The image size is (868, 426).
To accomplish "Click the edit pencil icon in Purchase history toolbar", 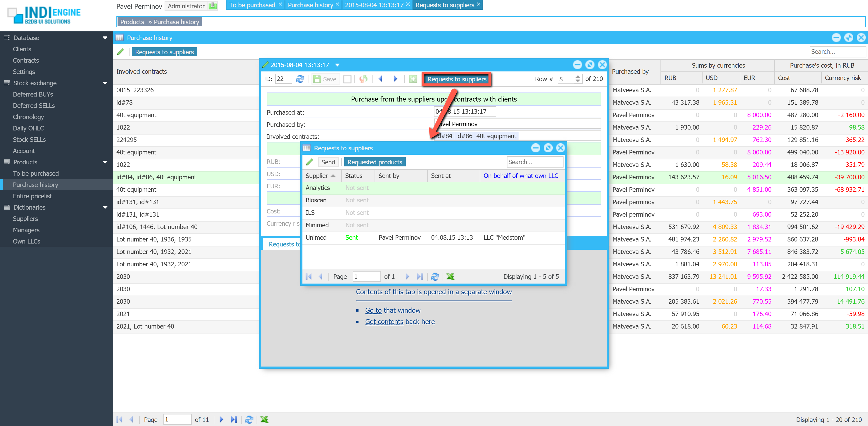I will (x=120, y=52).
